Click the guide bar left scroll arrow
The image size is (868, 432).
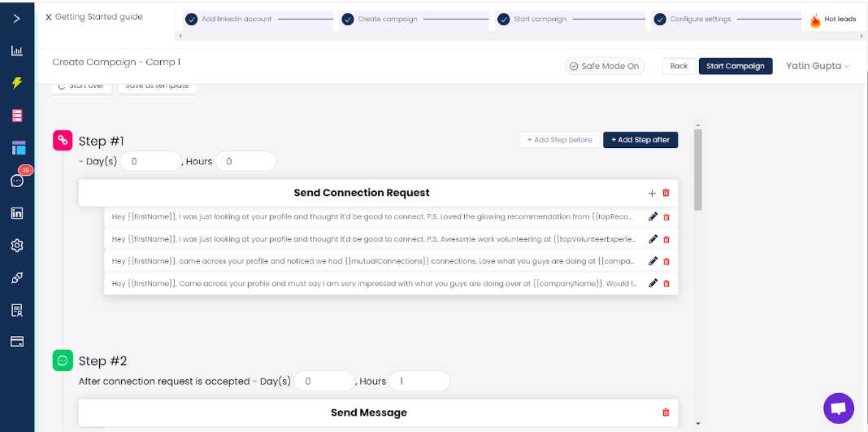[179, 36]
